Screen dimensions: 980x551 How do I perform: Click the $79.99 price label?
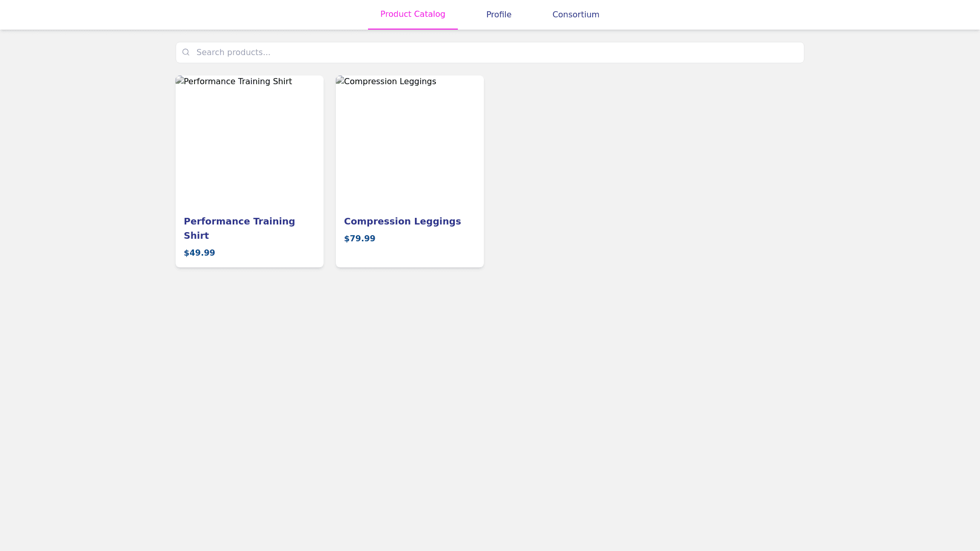(x=359, y=239)
